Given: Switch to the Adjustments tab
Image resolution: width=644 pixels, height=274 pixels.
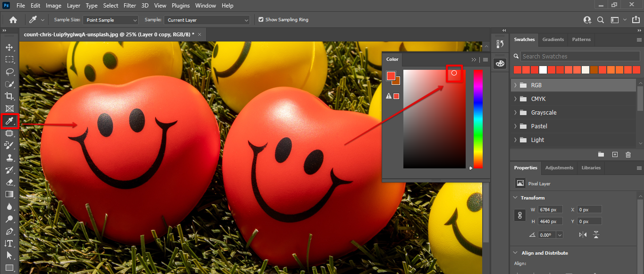Looking at the screenshot, I should 559,168.
